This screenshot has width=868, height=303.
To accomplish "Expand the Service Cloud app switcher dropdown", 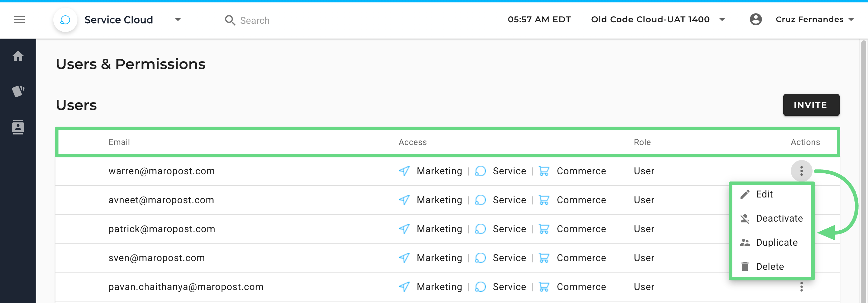I will (178, 20).
